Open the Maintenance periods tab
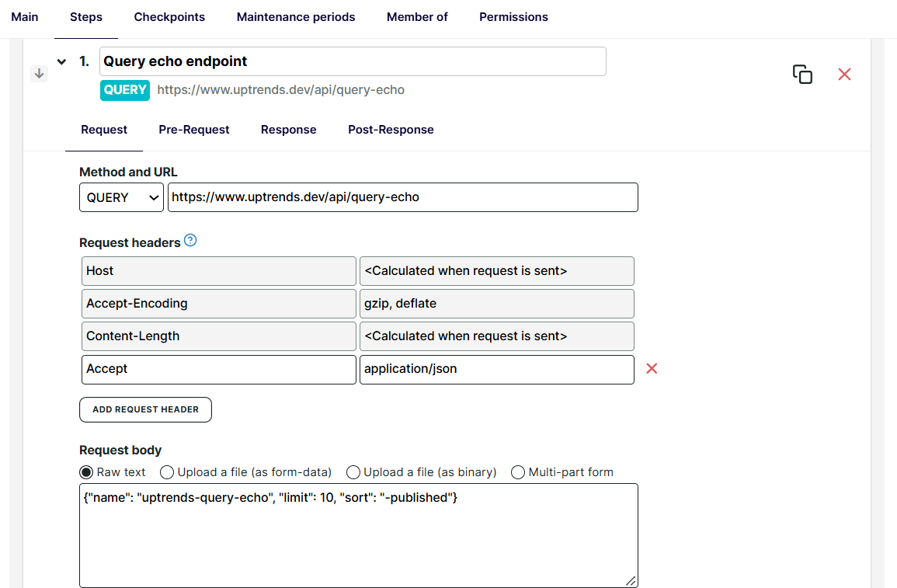This screenshot has height=588, width=897. [296, 17]
